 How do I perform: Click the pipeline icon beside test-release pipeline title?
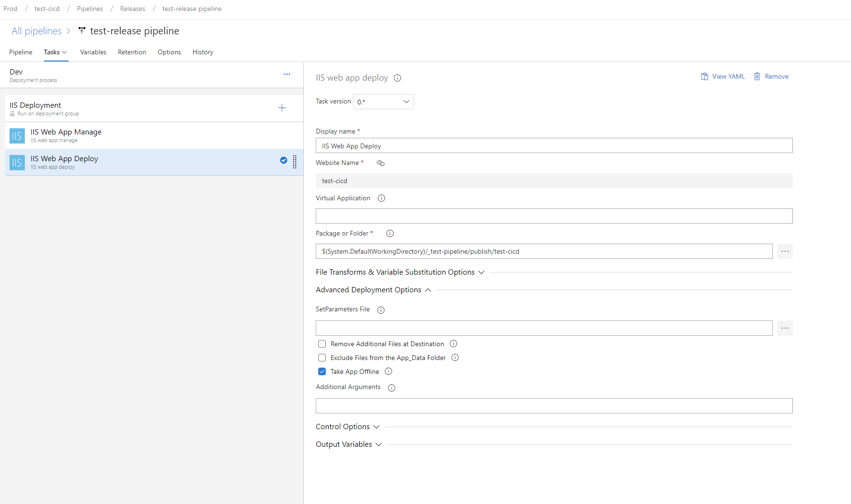tap(82, 31)
